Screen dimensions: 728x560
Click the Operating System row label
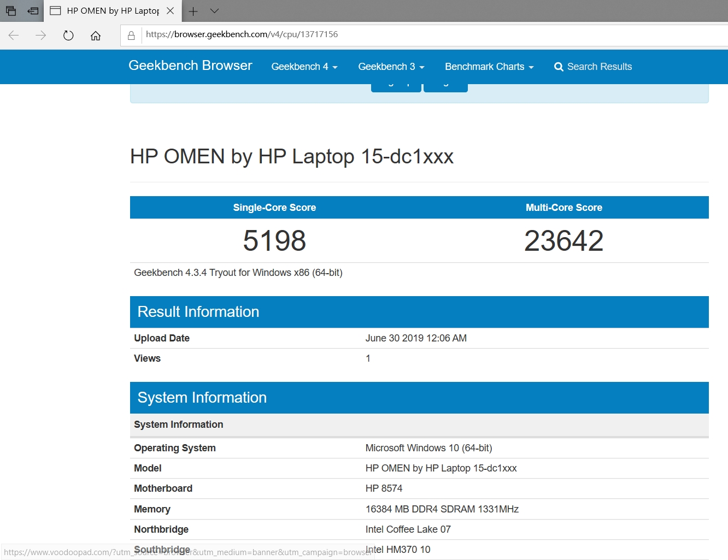pos(175,448)
